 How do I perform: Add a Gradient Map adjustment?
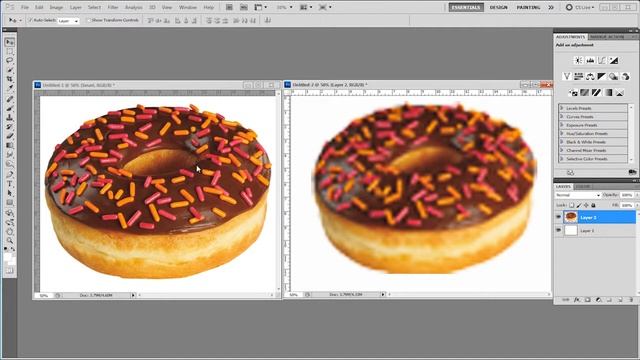click(608, 93)
